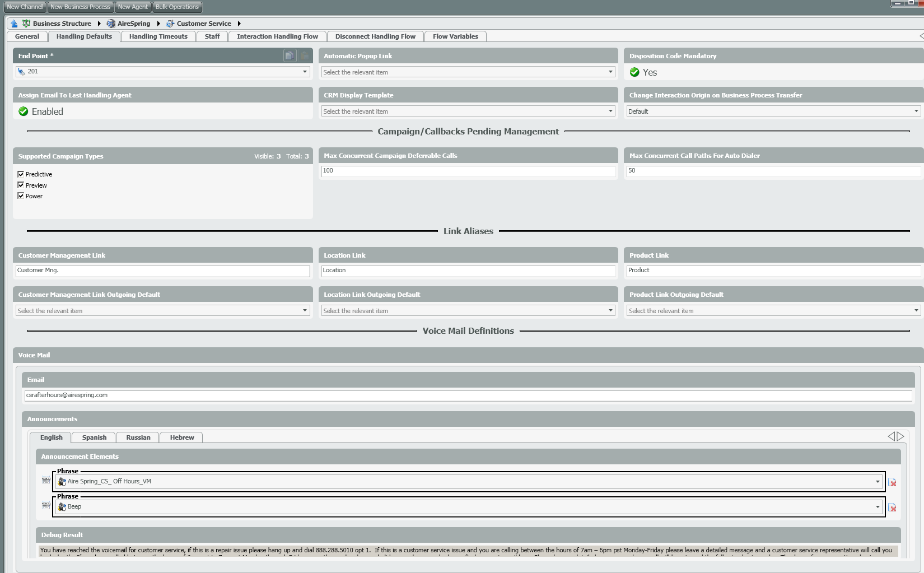Toggle Assign Email To Last Handling Agent Enabled

24,111
